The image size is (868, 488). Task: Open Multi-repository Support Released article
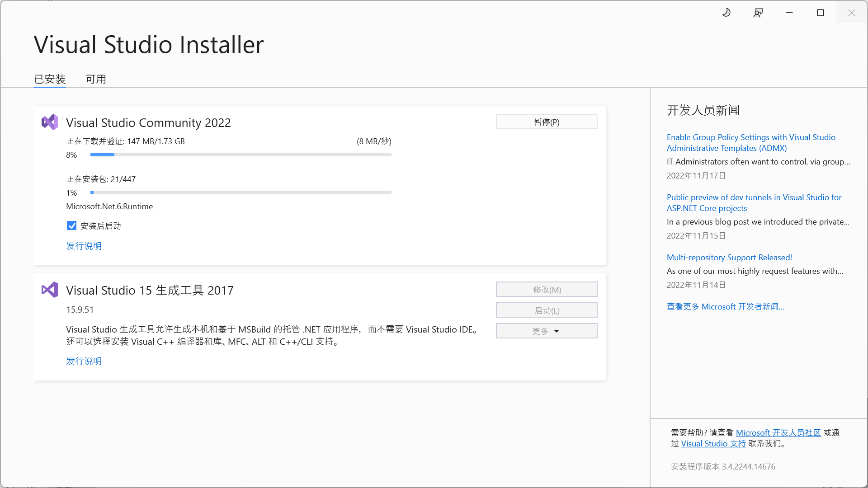click(729, 257)
